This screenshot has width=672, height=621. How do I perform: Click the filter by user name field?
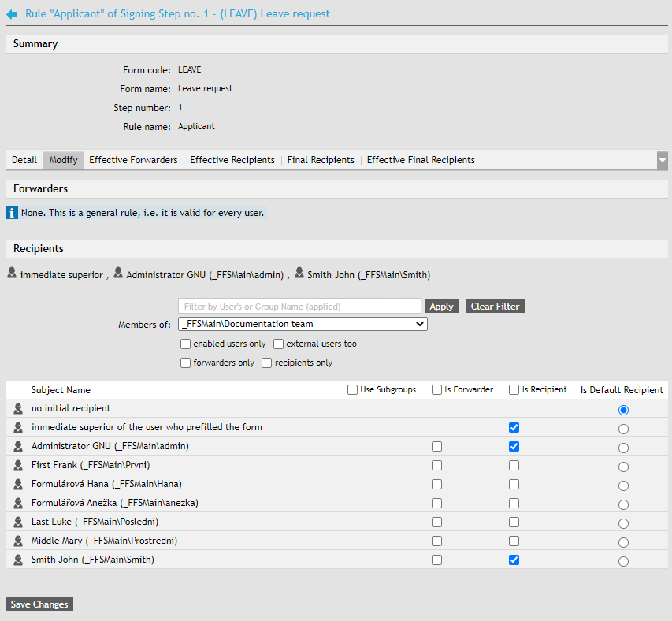tap(299, 307)
